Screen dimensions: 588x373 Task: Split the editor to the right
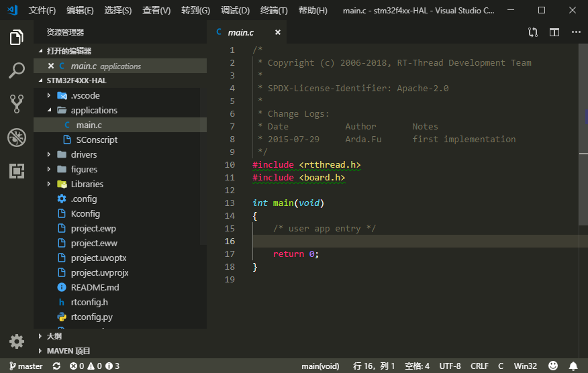point(554,32)
